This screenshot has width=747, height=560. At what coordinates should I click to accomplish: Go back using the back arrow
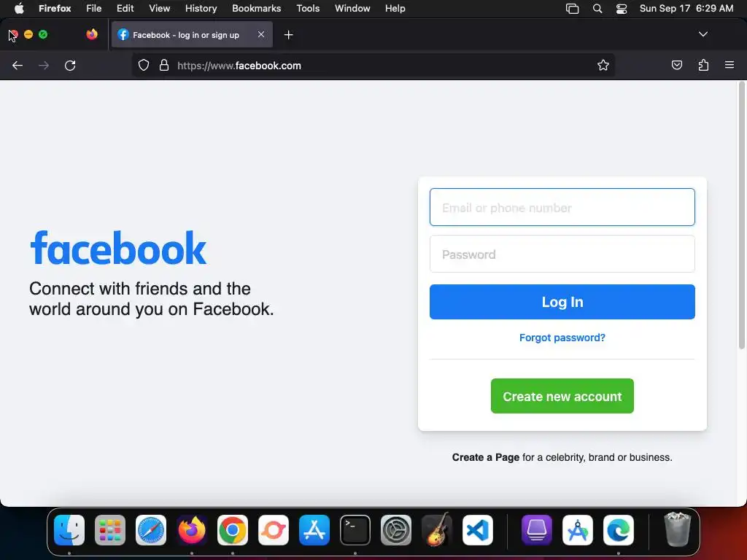pyautogui.click(x=18, y=65)
